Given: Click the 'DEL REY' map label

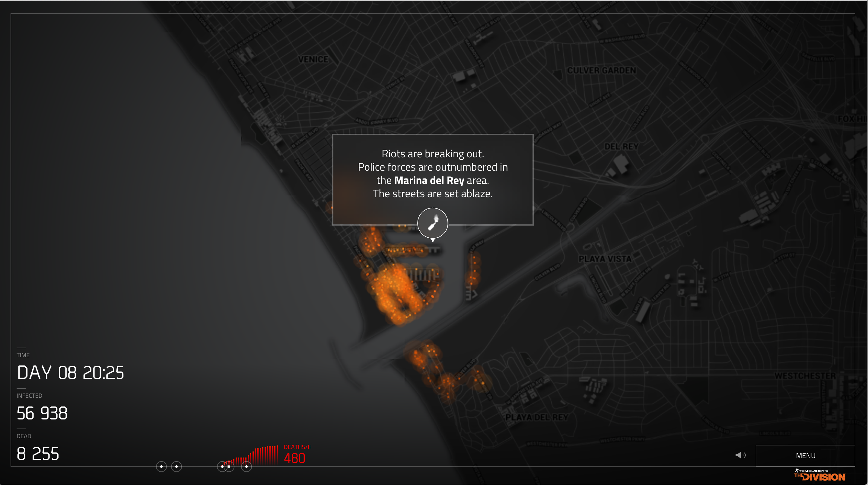Looking at the screenshot, I should (621, 147).
